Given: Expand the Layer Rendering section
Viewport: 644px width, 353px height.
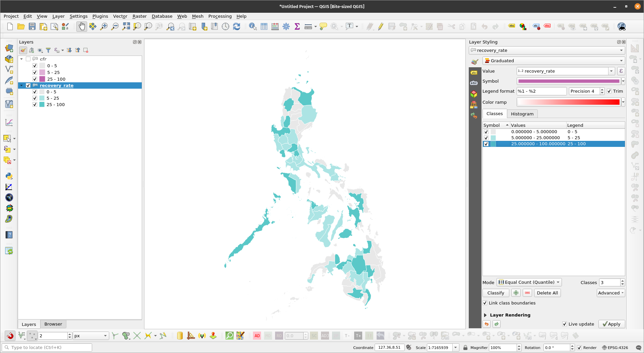Looking at the screenshot, I should pyautogui.click(x=485, y=315).
